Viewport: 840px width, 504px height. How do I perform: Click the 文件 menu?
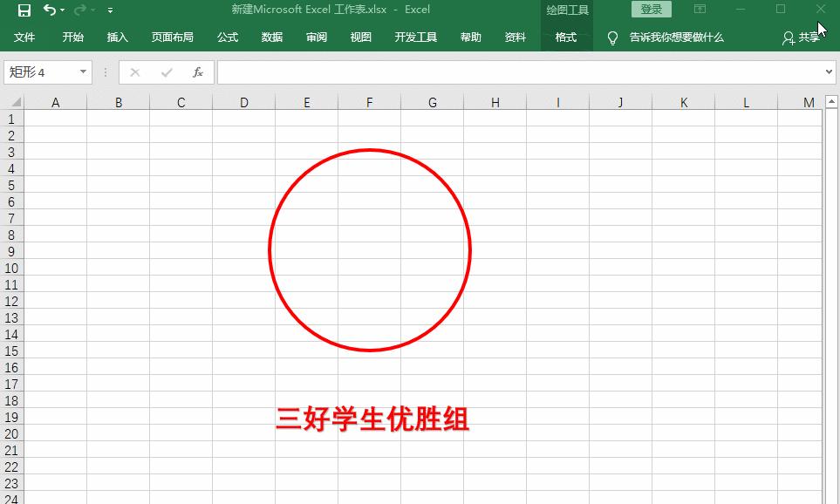tap(25, 37)
